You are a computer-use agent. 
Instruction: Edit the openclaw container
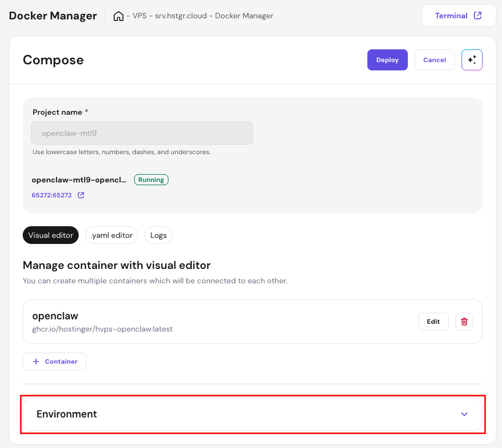click(433, 321)
